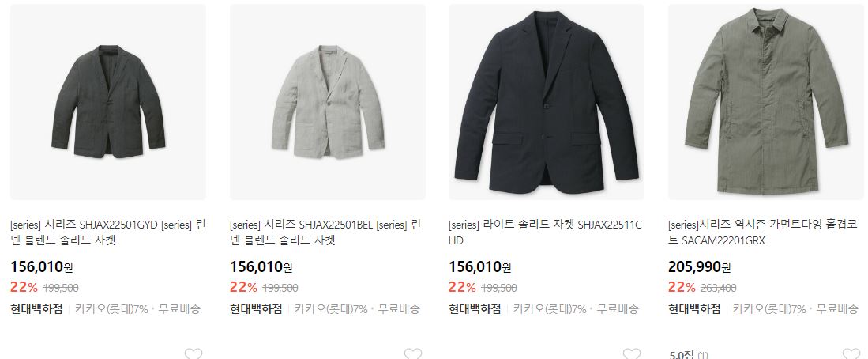Click 156,010원 price of black jacket
The image size is (868, 359).
[480, 267]
